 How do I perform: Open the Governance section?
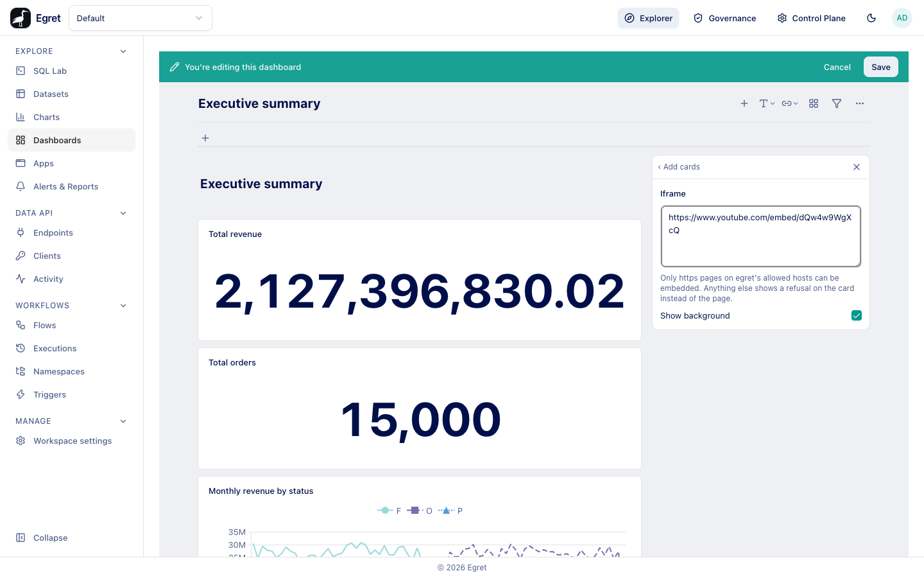click(724, 18)
